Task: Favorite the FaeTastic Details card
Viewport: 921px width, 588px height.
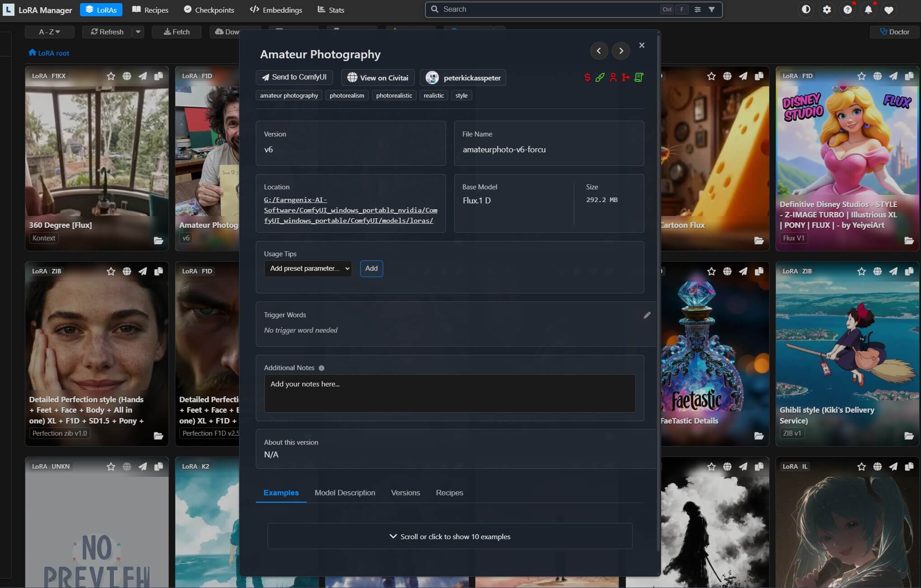Action: (711, 271)
